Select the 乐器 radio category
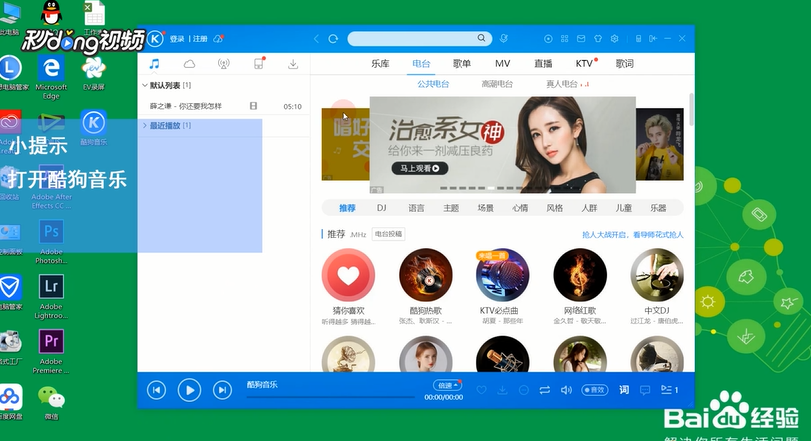Viewport: 811px width, 441px height. pyautogui.click(x=658, y=208)
